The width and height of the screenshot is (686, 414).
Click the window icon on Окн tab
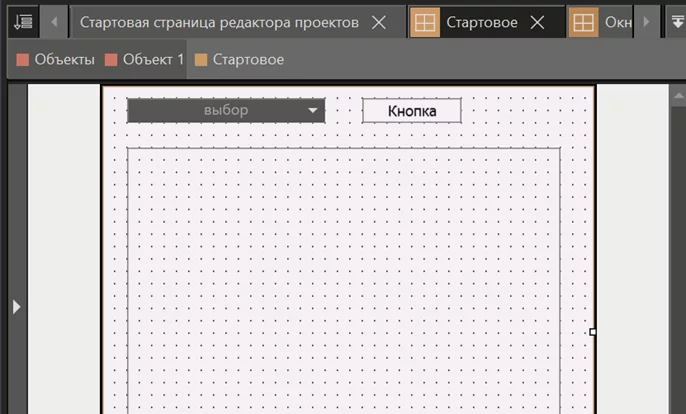coord(583,22)
